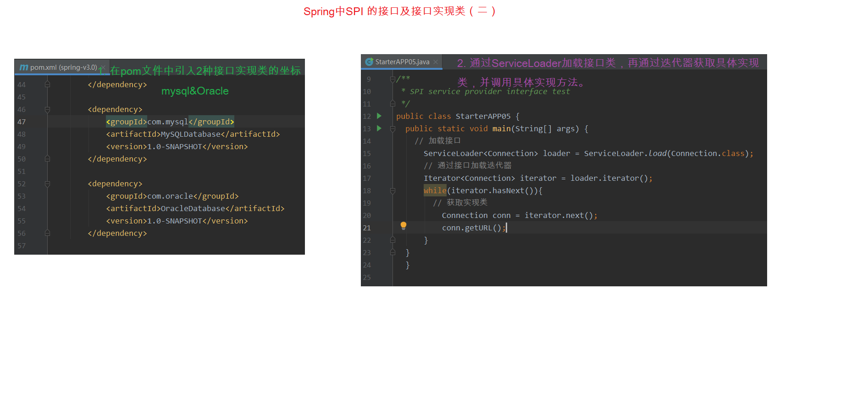The image size is (868, 396).
Task: Run class StarterAPP05 via gutter arrow on line 12
Action: point(379,116)
